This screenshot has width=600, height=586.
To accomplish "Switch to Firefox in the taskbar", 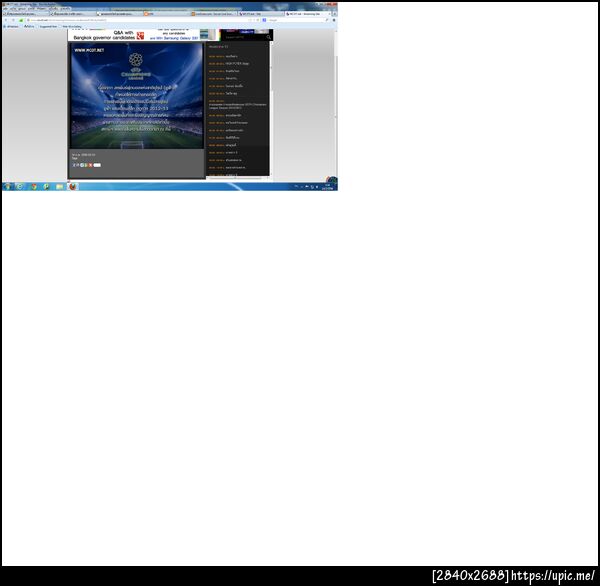I will click(x=73, y=186).
